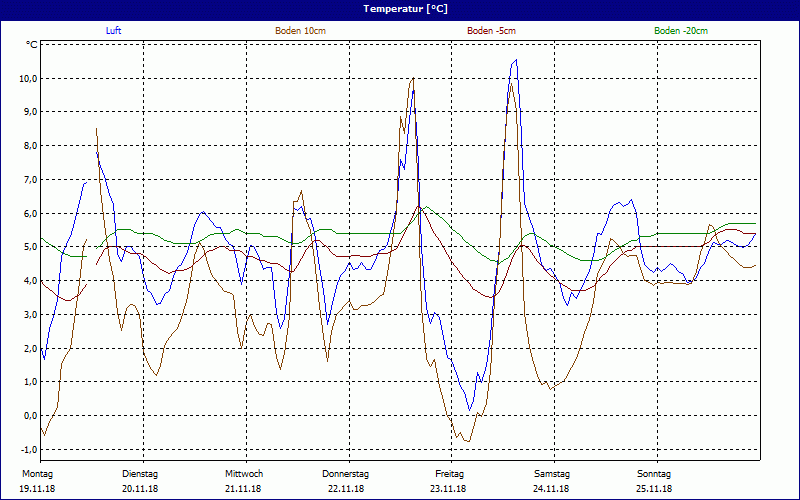Click the 'Luft' legend label
Viewport: 800px width, 500px height.
click(x=114, y=31)
